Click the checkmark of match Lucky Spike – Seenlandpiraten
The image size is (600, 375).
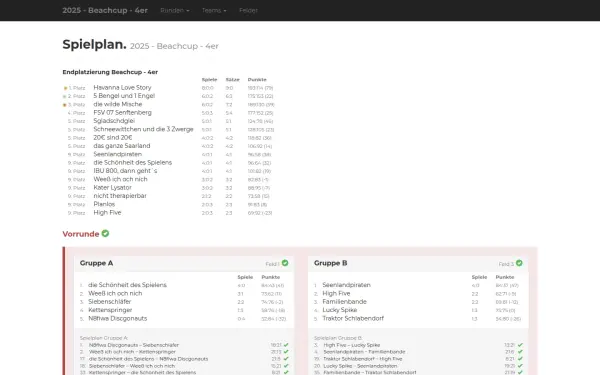[x=520, y=366]
